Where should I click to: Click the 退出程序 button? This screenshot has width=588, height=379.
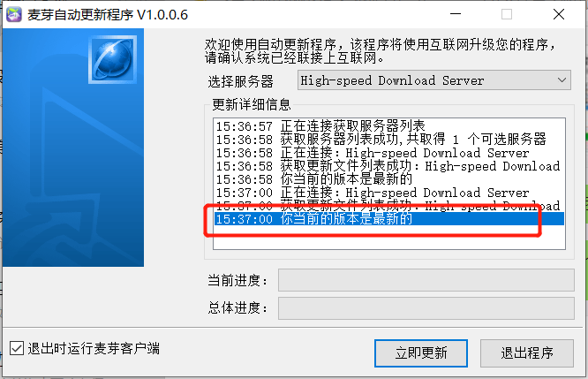click(526, 353)
